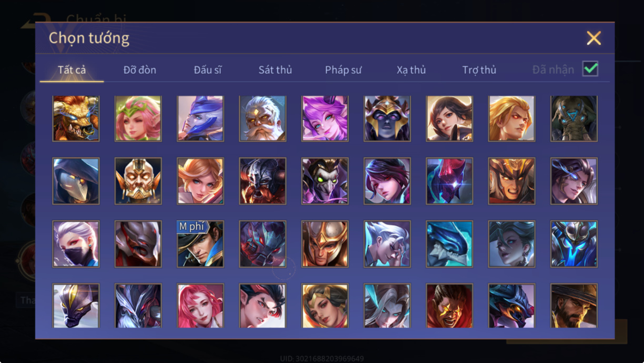Close the "Chọn tướng" dialog
The image size is (644, 363).
[593, 38]
